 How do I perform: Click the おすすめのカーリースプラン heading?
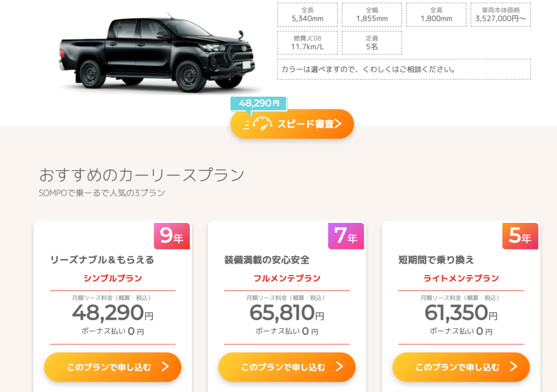[x=142, y=175]
